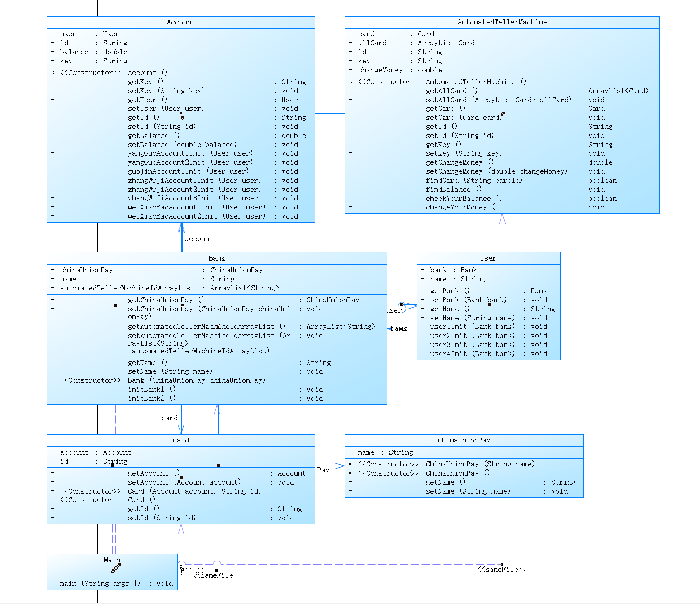Viewport: 700px width, 604px height.
Task: Select the User class header
Action: click(x=488, y=258)
